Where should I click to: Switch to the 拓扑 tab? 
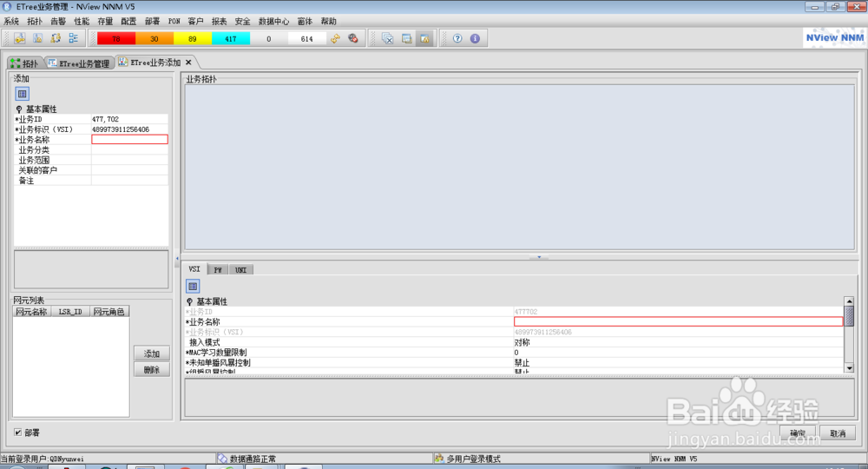pos(25,63)
